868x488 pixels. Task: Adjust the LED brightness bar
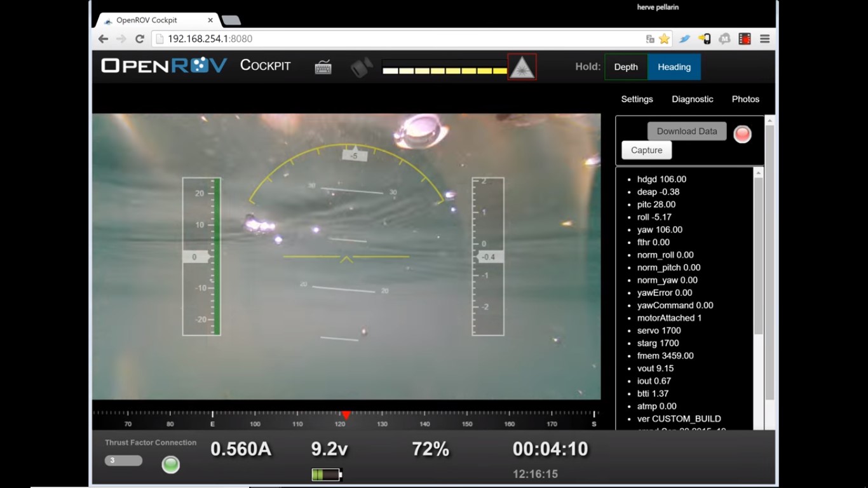[443, 70]
